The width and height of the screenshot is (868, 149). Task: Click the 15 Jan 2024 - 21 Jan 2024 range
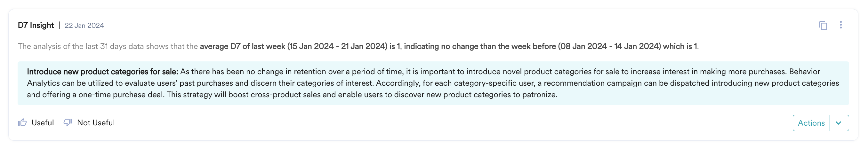pyautogui.click(x=337, y=46)
